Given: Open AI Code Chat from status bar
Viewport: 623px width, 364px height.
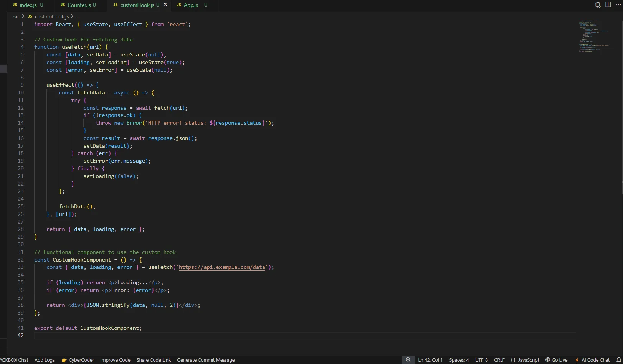Looking at the screenshot, I should [592, 360].
